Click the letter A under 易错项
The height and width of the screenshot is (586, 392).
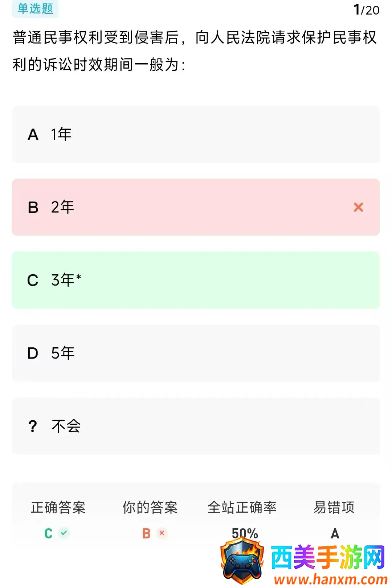335,533
